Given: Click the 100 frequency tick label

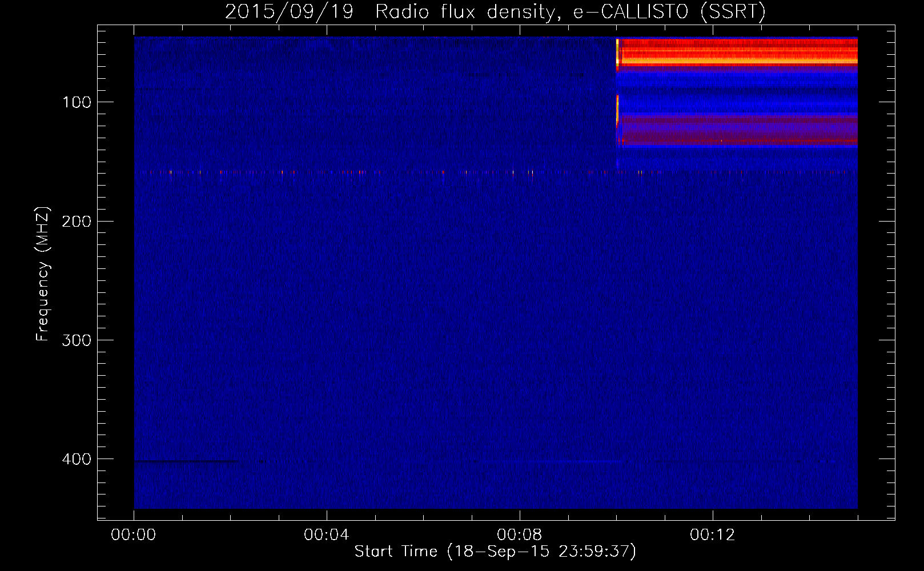Looking at the screenshot, I should (77, 102).
